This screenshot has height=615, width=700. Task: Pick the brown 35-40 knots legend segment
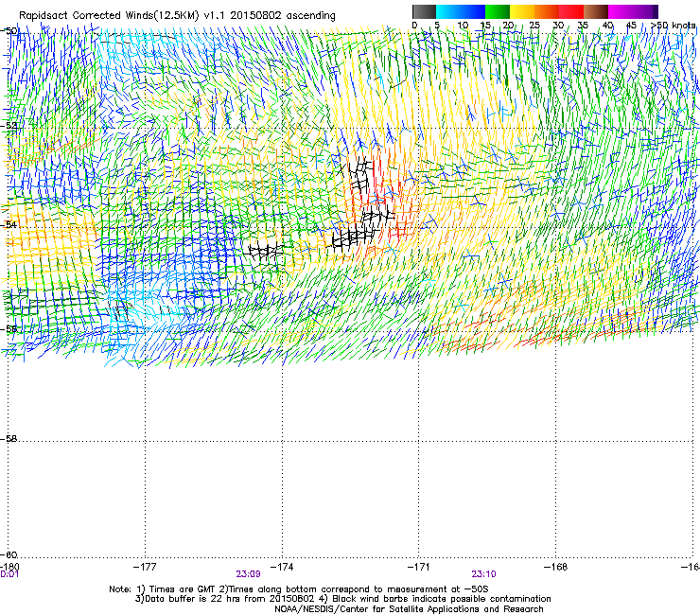[x=596, y=11]
